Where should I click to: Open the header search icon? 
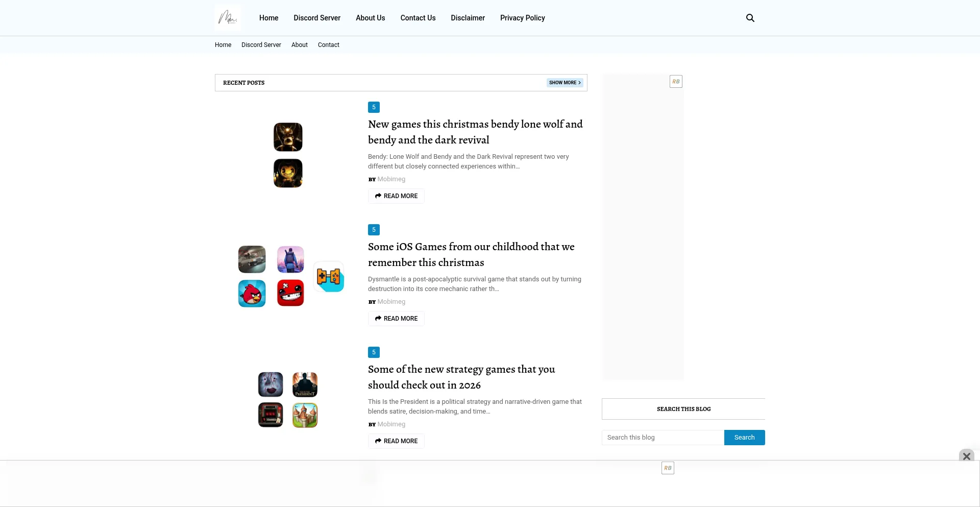coord(750,18)
